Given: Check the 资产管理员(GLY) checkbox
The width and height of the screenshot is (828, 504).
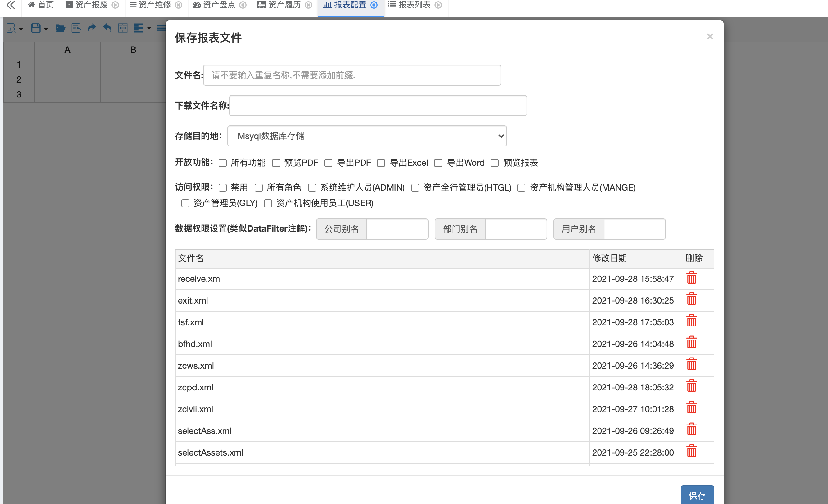Looking at the screenshot, I should (x=185, y=203).
